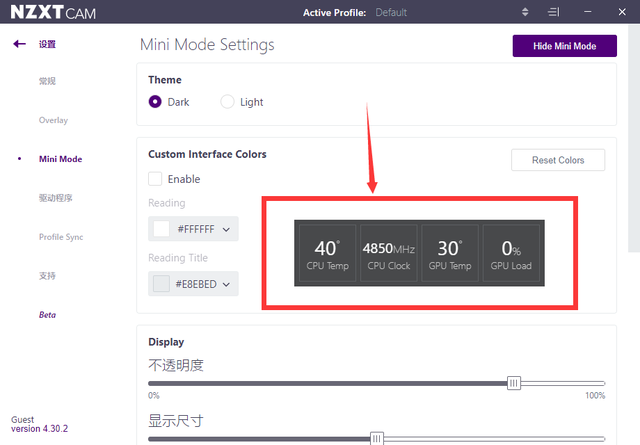
Task: Click the Custom Interface Colors heading
Action: click(x=207, y=154)
